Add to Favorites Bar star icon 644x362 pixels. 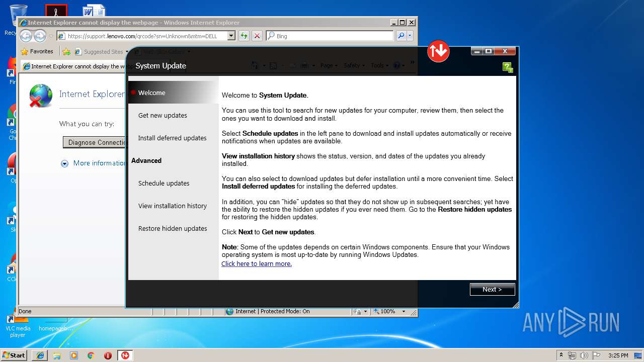coord(66,51)
